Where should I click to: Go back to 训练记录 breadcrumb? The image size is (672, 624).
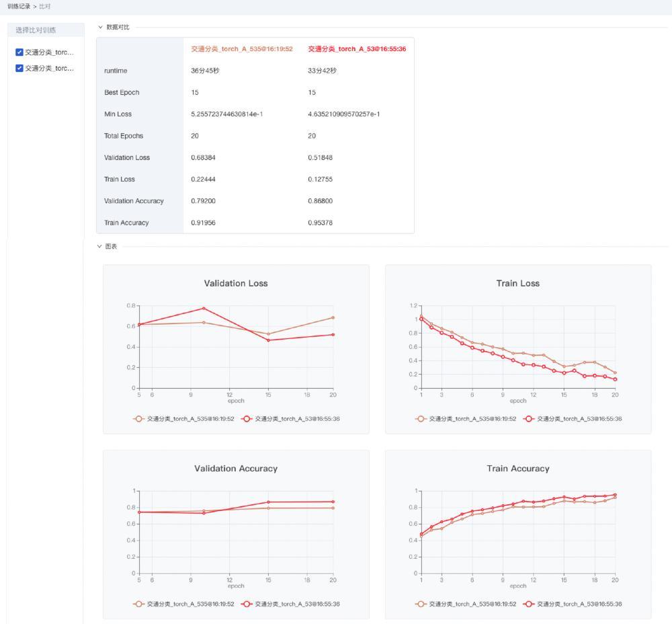tap(19, 7)
